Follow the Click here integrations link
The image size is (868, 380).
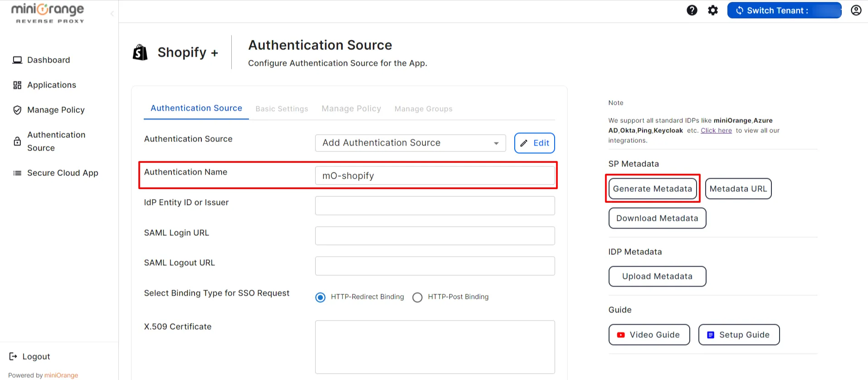(x=716, y=131)
